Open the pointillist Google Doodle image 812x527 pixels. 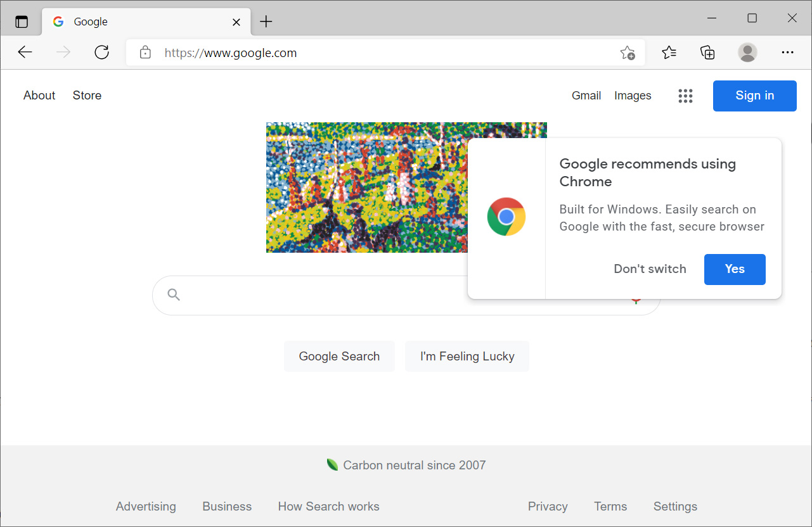pos(406,187)
